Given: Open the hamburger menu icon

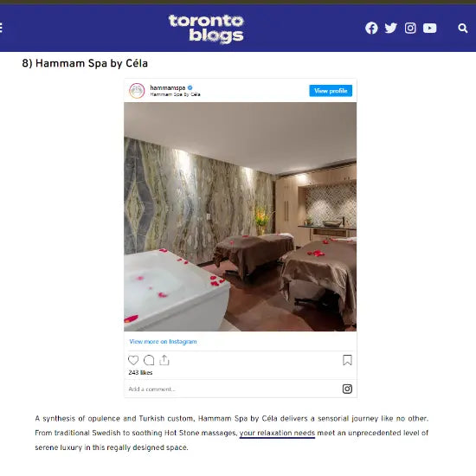Looking at the screenshot, I should pos(1,28).
